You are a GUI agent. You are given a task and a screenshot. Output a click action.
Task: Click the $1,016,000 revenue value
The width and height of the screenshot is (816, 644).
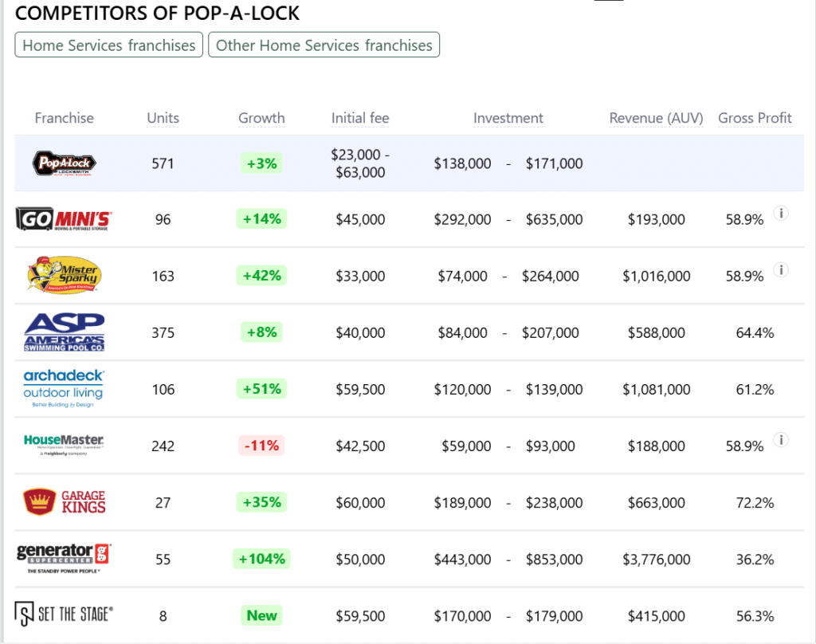coord(657,276)
